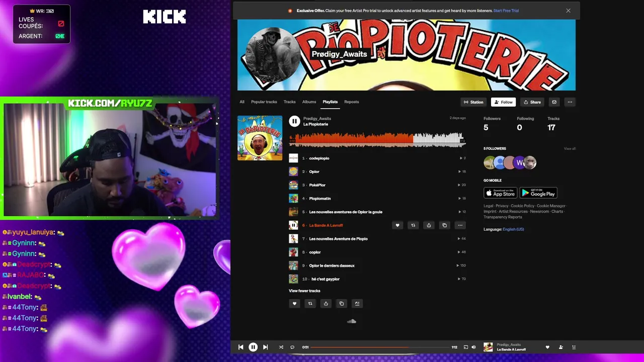Image resolution: width=644 pixels, height=362 pixels.
Task: Open the Charts footer link
Action: point(557,211)
